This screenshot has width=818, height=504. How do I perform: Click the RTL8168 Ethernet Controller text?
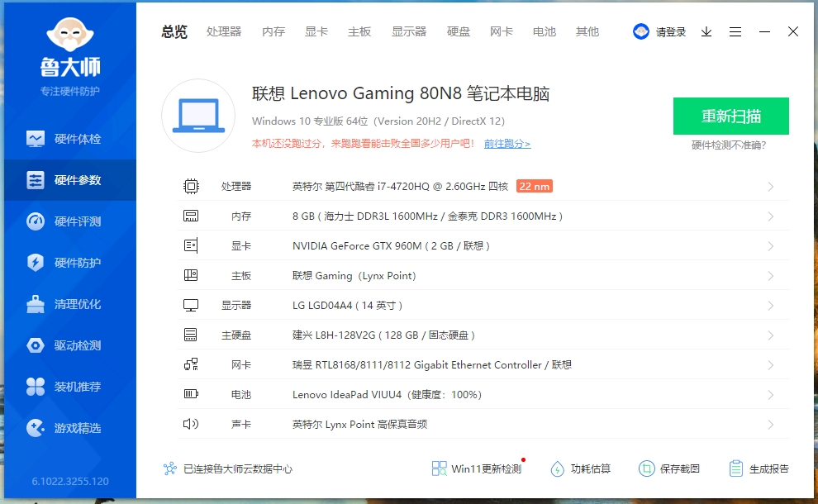432,364
